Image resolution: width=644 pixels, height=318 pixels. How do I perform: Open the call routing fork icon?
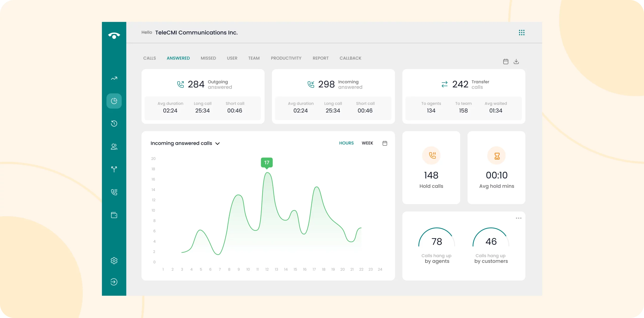(x=114, y=169)
